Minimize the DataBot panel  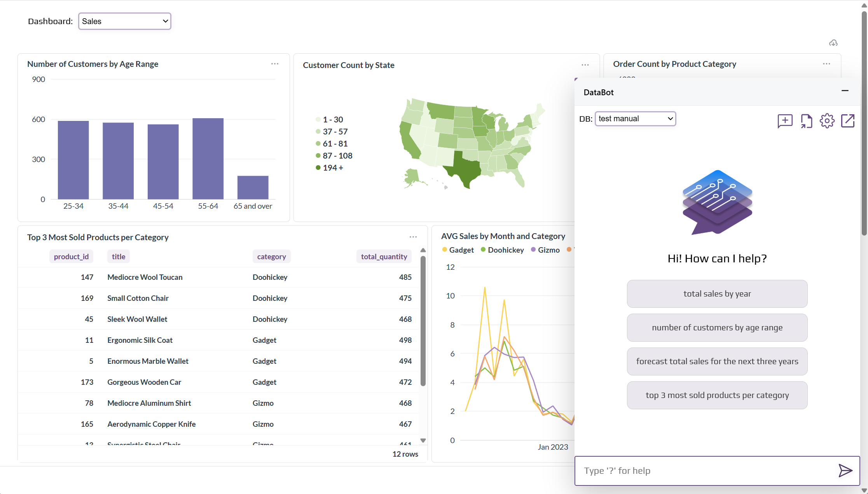(x=845, y=91)
